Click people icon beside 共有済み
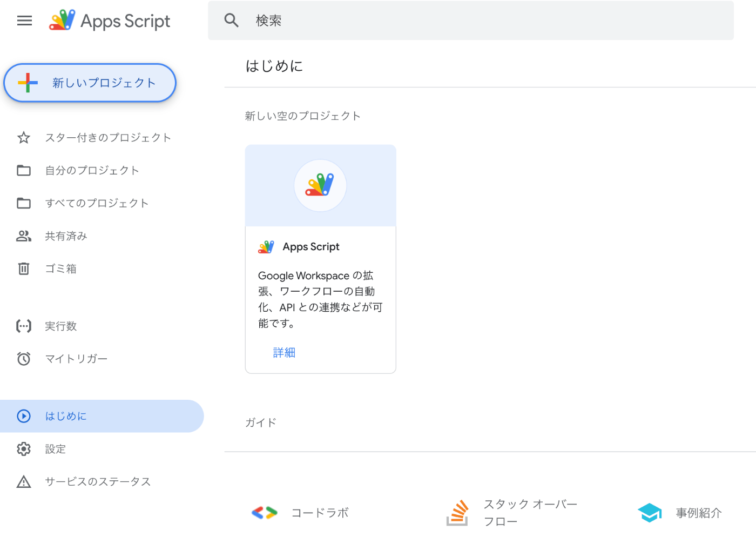 tap(24, 236)
